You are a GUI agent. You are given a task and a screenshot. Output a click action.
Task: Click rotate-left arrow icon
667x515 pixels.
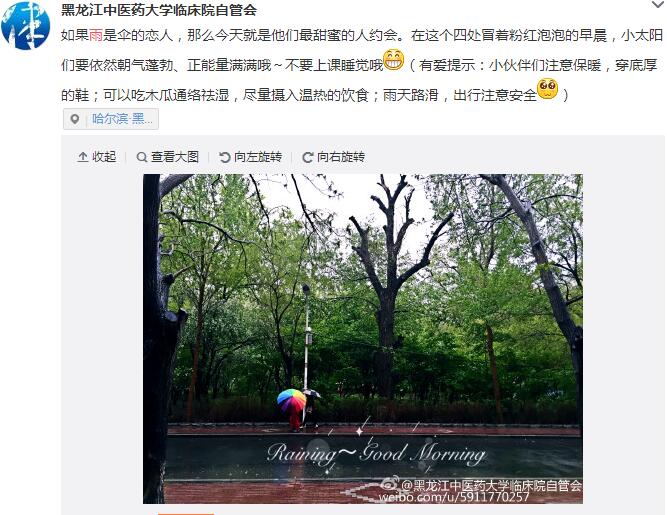(224, 157)
